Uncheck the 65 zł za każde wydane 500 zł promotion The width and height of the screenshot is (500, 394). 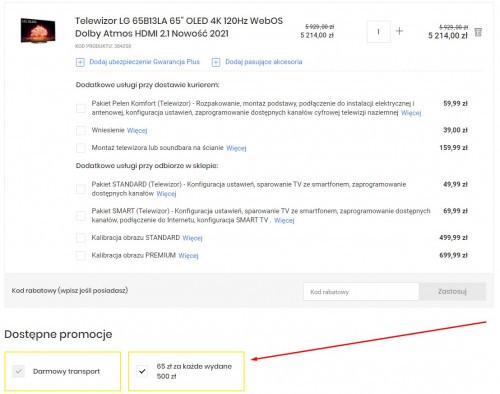[x=142, y=371]
